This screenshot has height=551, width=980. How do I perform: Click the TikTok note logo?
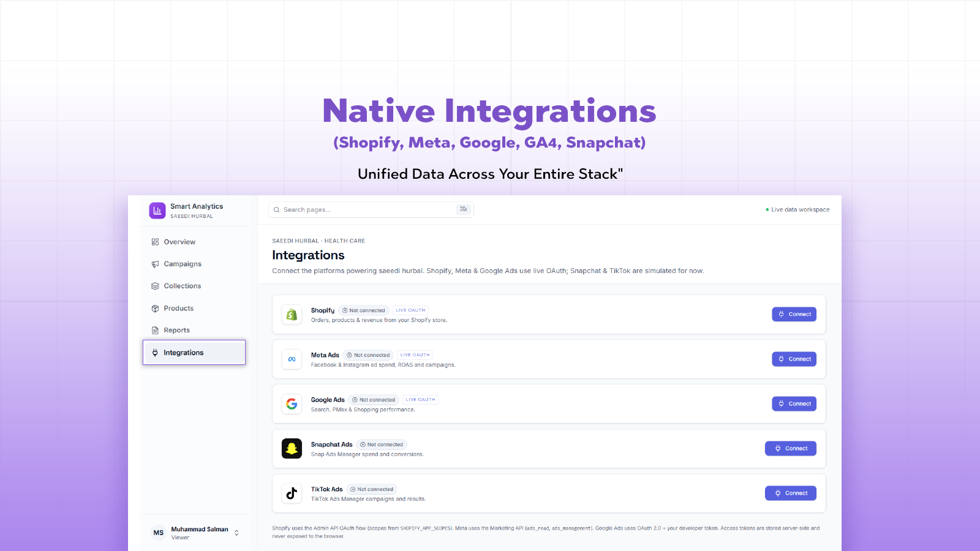(292, 493)
